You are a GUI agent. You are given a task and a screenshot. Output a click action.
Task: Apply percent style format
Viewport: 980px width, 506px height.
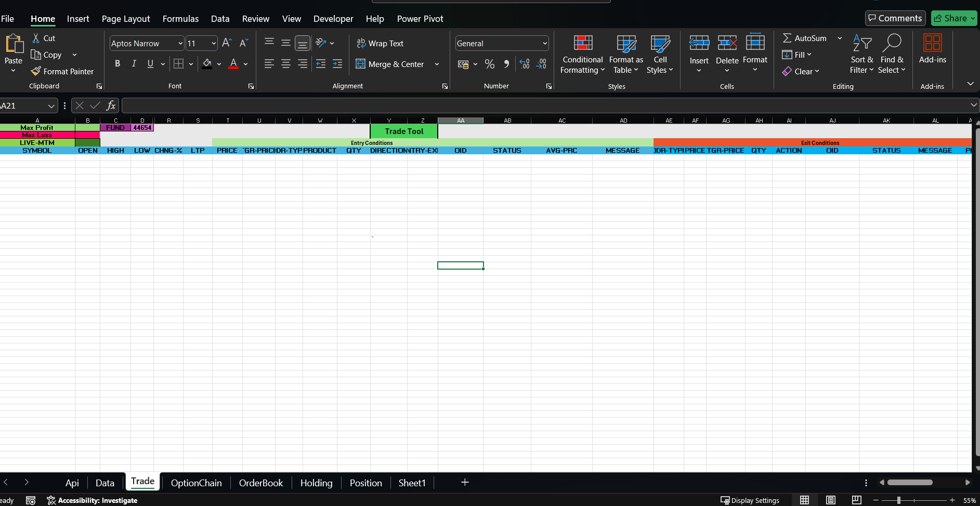point(490,64)
